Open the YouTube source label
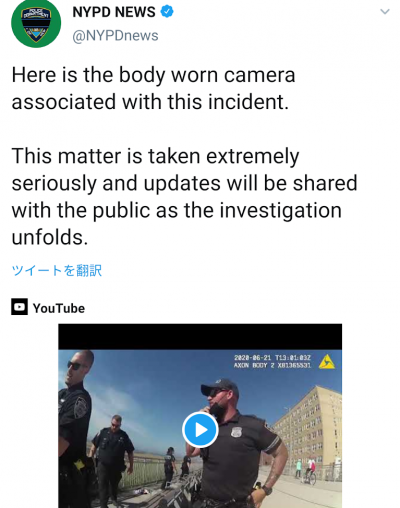This screenshot has width=400, height=508. tap(59, 308)
